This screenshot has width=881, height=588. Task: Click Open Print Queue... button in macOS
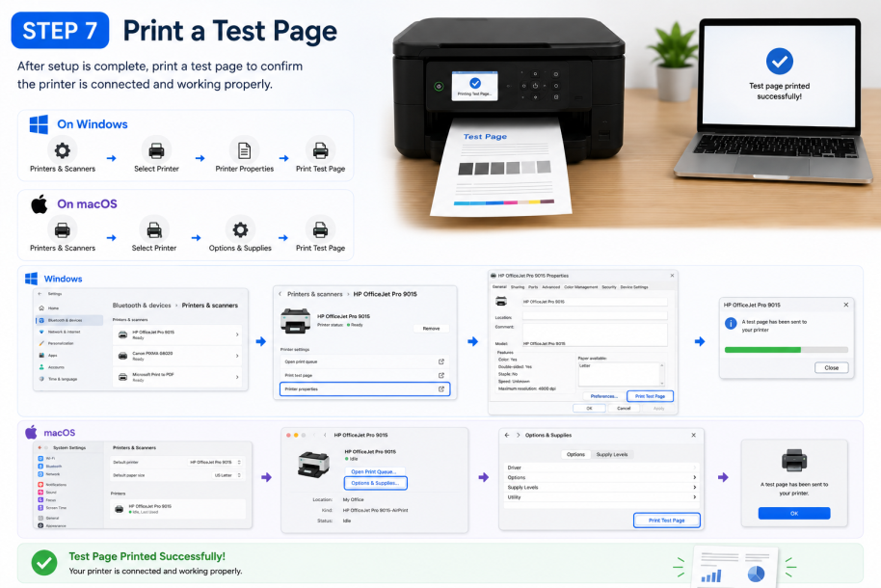373,471
